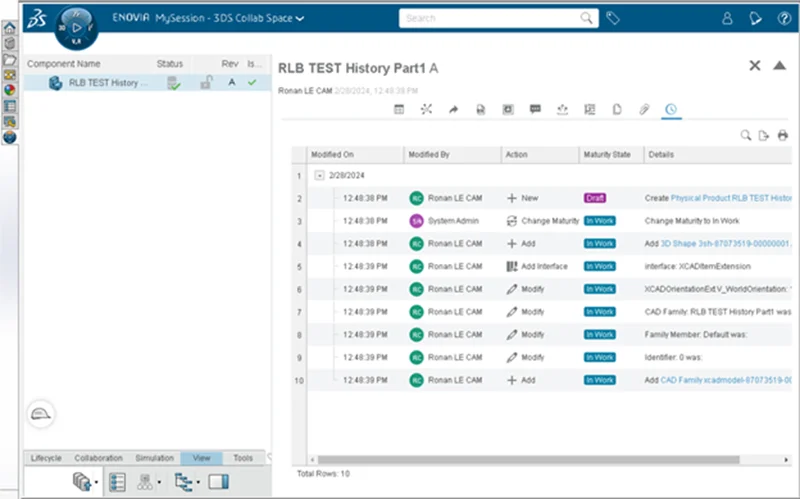The height and width of the screenshot is (499, 800).
Task: Click the export icon above the table
Action: pos(764,135)
